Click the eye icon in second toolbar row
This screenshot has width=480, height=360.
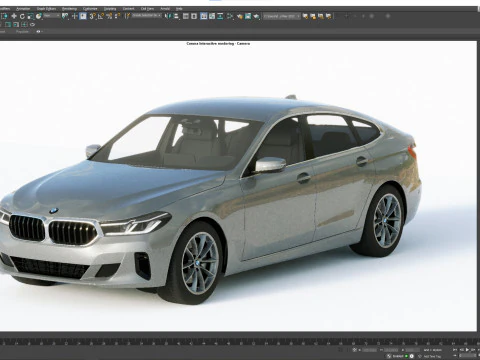(32, 25)
